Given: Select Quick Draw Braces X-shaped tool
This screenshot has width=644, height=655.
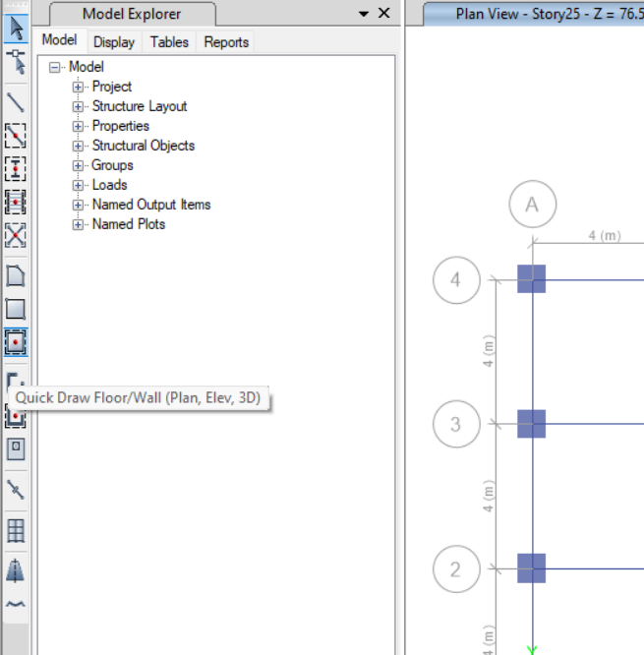Looking at the screenshot, I should click(16, 235).
